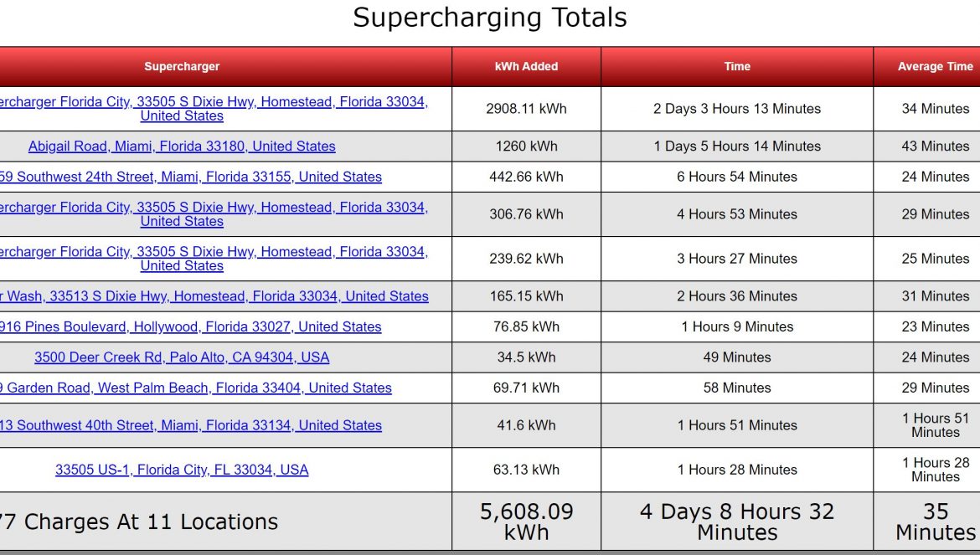Open the Florida City Supercharger link beside 2908.11 kWh
This screenshot has width=980, height=555.
(213, 109)
